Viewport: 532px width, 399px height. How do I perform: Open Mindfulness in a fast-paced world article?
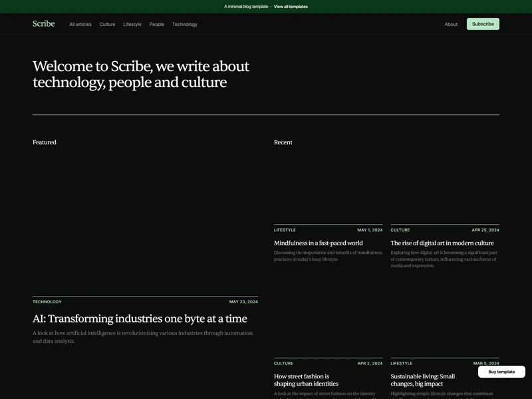click(319, 243)
